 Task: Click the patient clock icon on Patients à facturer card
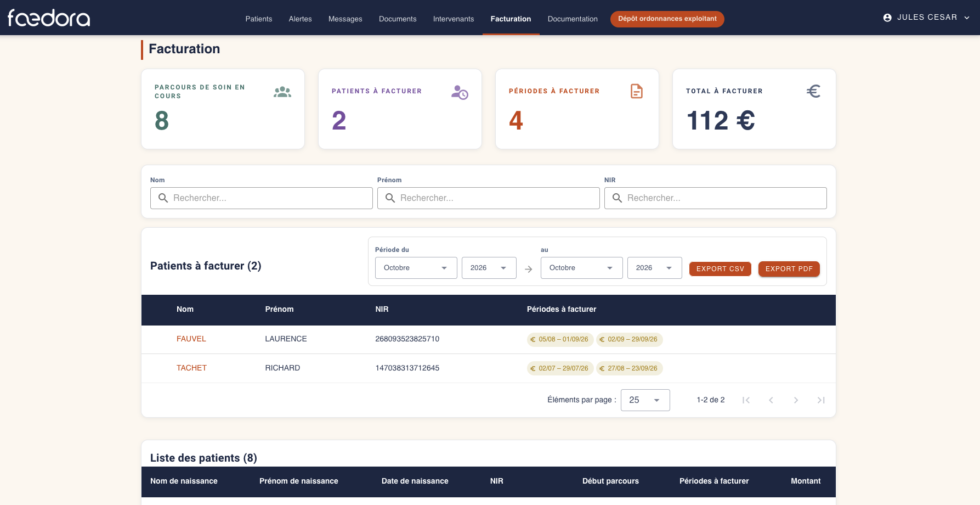click(460, 92)
